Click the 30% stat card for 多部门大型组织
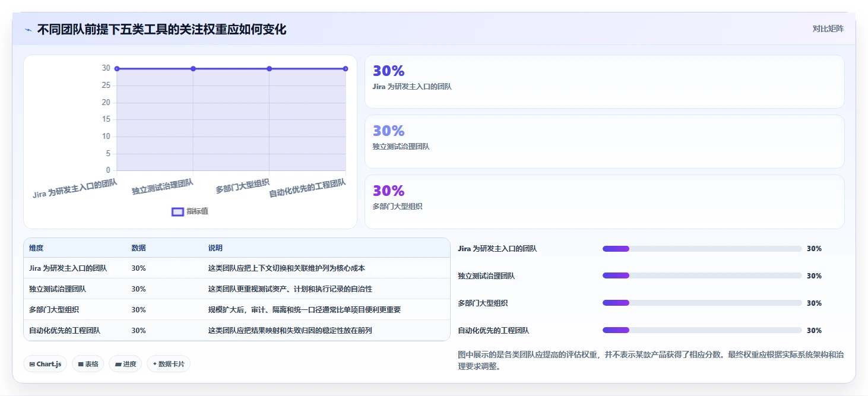The image size is (868, 396). pos(604,202)
